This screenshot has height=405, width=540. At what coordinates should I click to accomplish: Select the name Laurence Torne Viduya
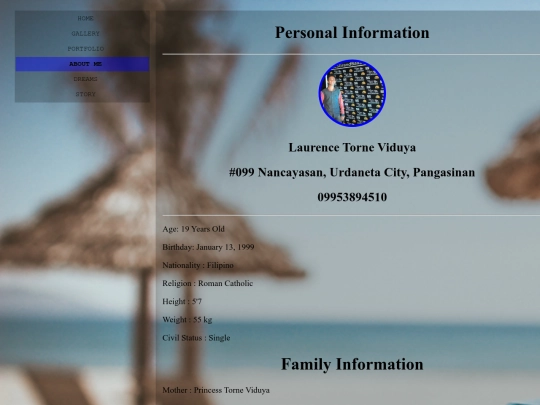click(352, 147)
